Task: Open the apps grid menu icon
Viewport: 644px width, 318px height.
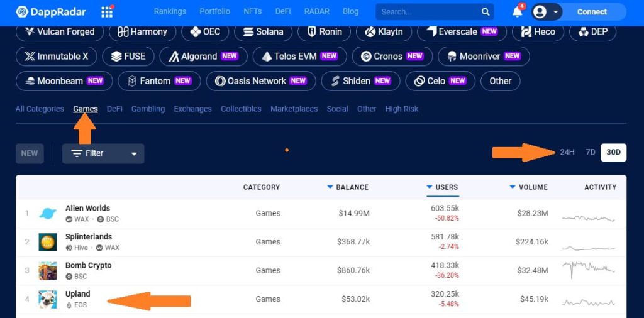Action: click(x=107, y=11)
